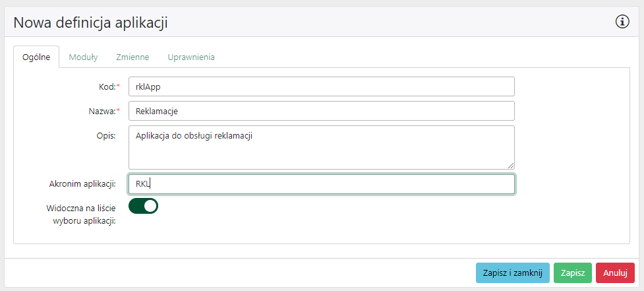Select the Uprawnienia tab
The image size is (644, 291).
(x=191, y=57)
